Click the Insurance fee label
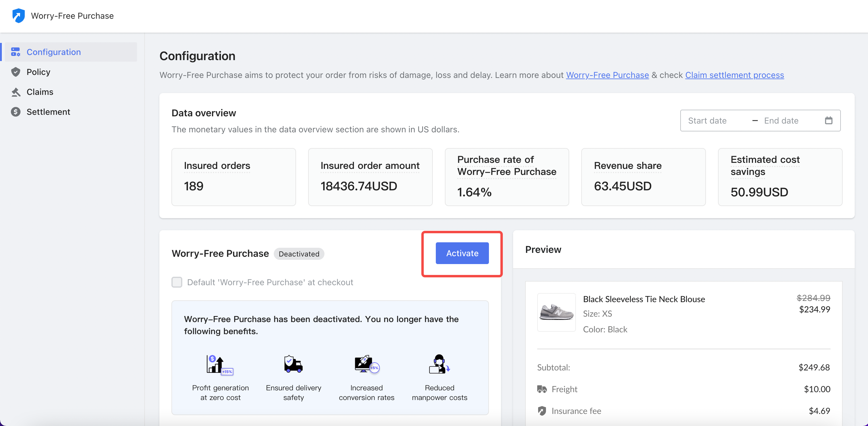This screenshot has height=426, width=868. tap(576, 411)
